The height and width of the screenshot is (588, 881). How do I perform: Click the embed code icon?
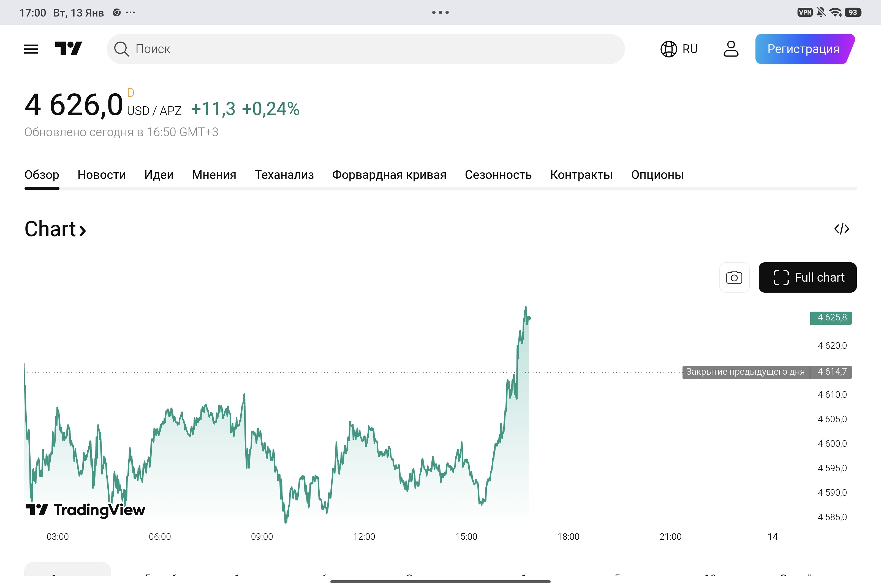(x=841, y=229)
